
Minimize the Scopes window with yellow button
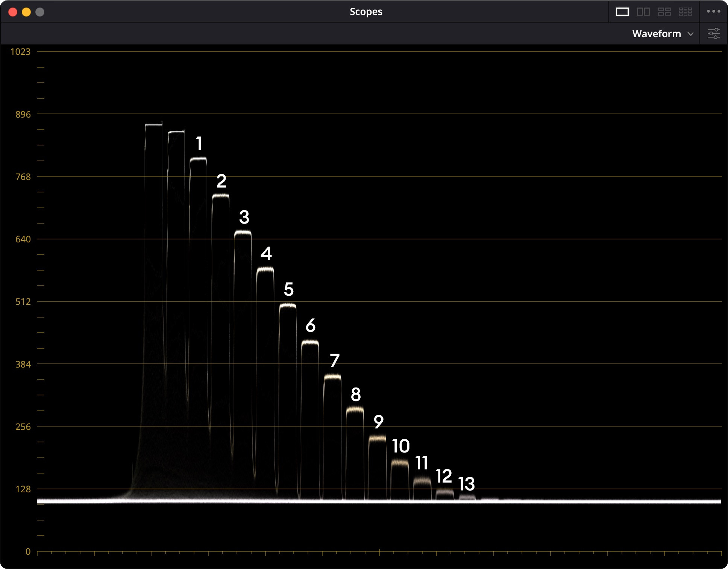(x=26, y=12)
